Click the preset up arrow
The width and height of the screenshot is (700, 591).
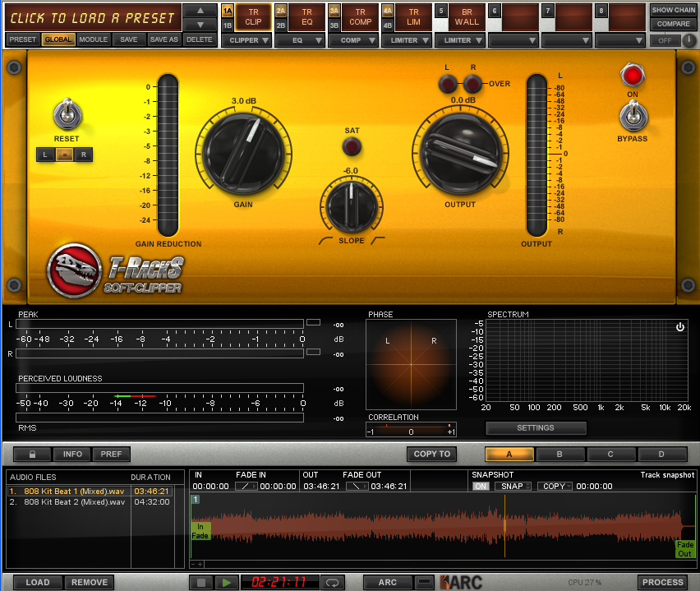[x=200, y=10]
